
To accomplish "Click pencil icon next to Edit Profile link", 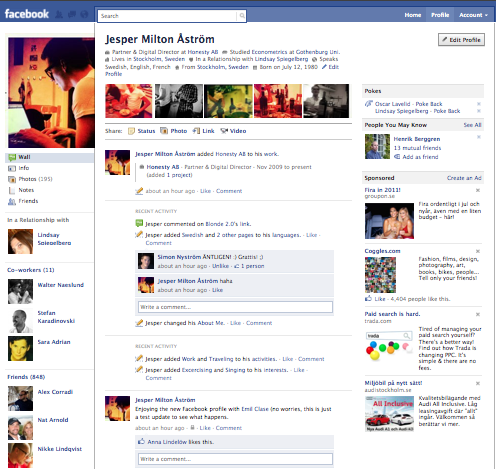I will (x=324, y=67).
